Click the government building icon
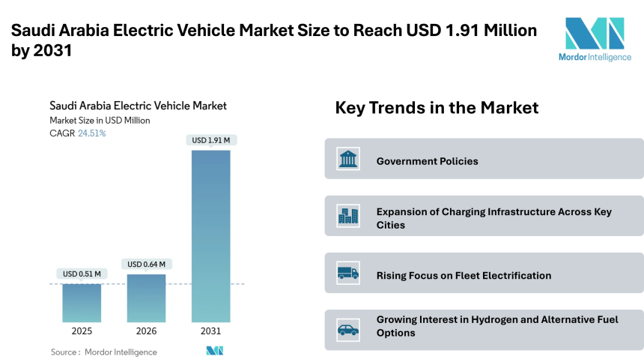 (347, 159)
